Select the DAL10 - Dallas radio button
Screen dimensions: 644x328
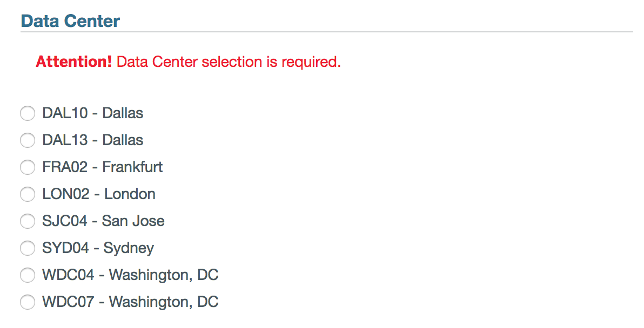27,113
